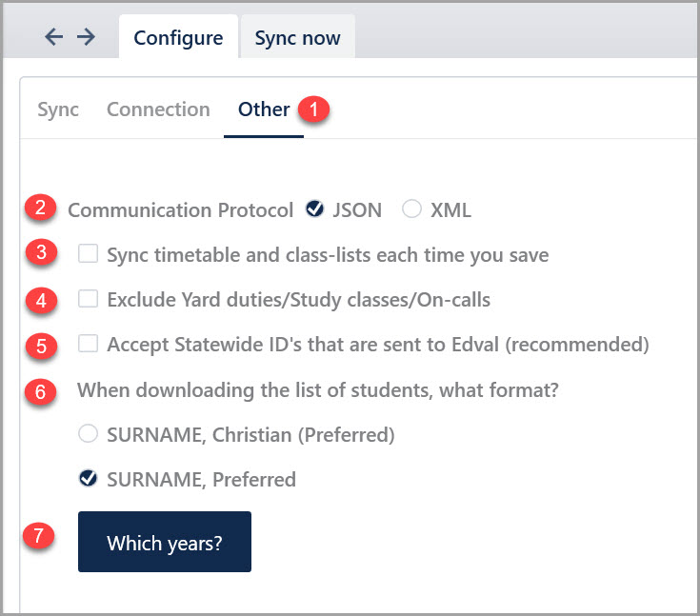Click red callout marker number 7
Image resolution: width=700 pixels, height=616 pixels.
[x=38, y=536]
